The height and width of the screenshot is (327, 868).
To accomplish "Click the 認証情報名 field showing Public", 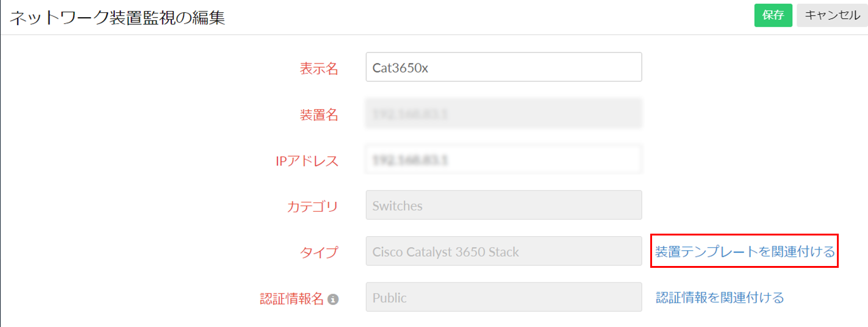I will tap(503, 298).
